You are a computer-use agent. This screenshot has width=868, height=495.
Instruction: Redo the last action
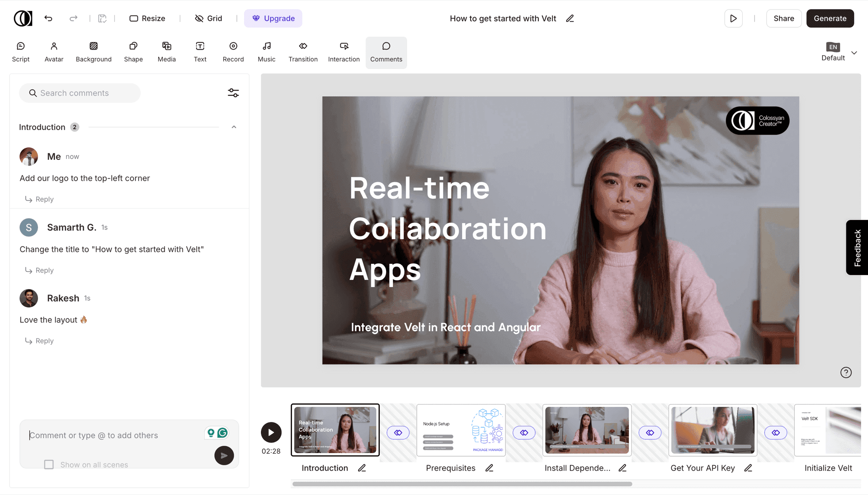pos(73,19)
